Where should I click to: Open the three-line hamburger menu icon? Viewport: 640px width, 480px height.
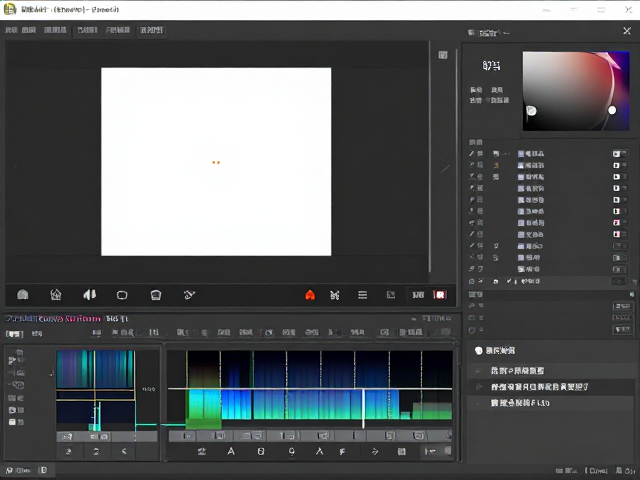pos(362,295)
